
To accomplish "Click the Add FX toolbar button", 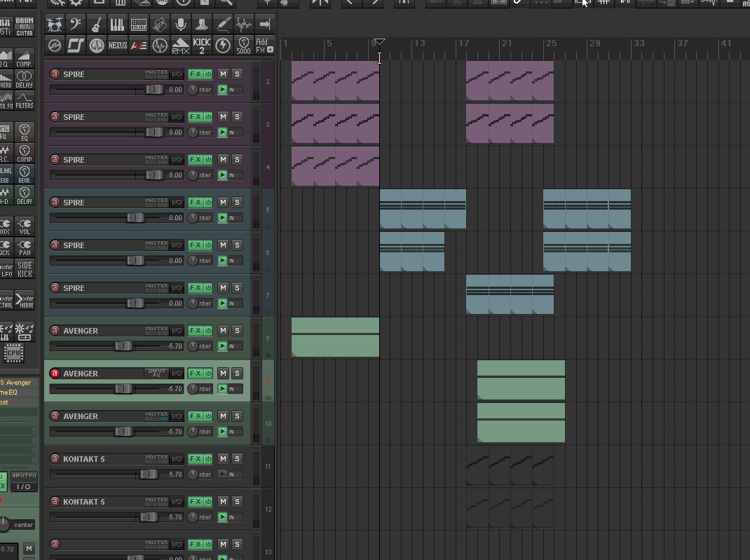I will [x=264, y=46].
